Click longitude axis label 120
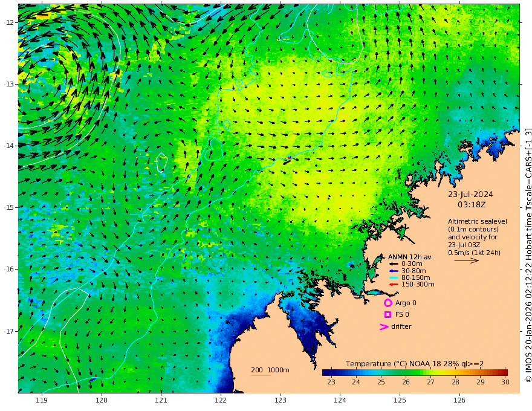This screenshot has height=411, width=532. tap(102, 401)
